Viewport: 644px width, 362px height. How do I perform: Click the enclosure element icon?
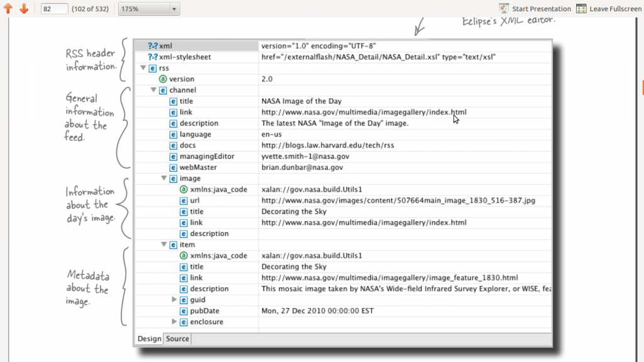[184, 322]
